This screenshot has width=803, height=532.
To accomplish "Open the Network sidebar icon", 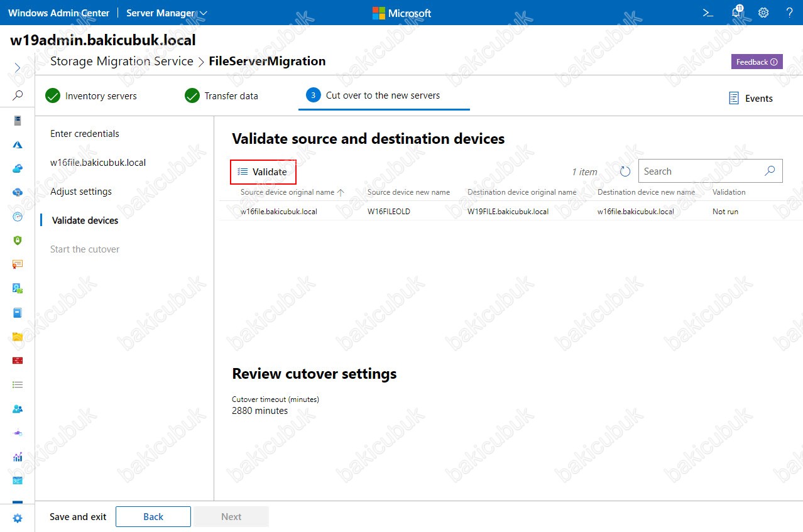I will click(18, 433).
